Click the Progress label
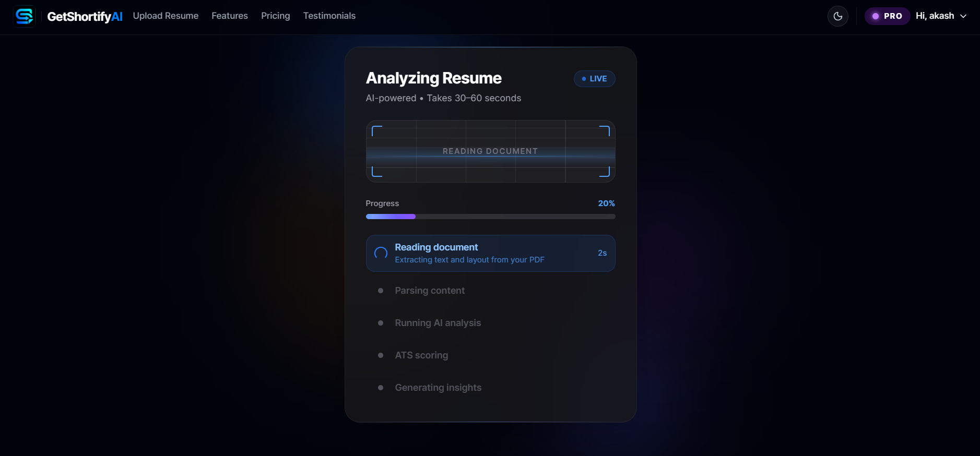Screen dimensions: 980x456 tap(382, 203)
